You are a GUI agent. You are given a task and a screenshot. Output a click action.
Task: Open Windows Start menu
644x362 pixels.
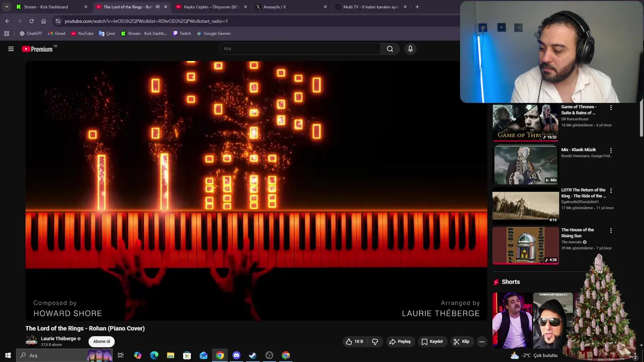pyautogui.click(x=8, y=355)
